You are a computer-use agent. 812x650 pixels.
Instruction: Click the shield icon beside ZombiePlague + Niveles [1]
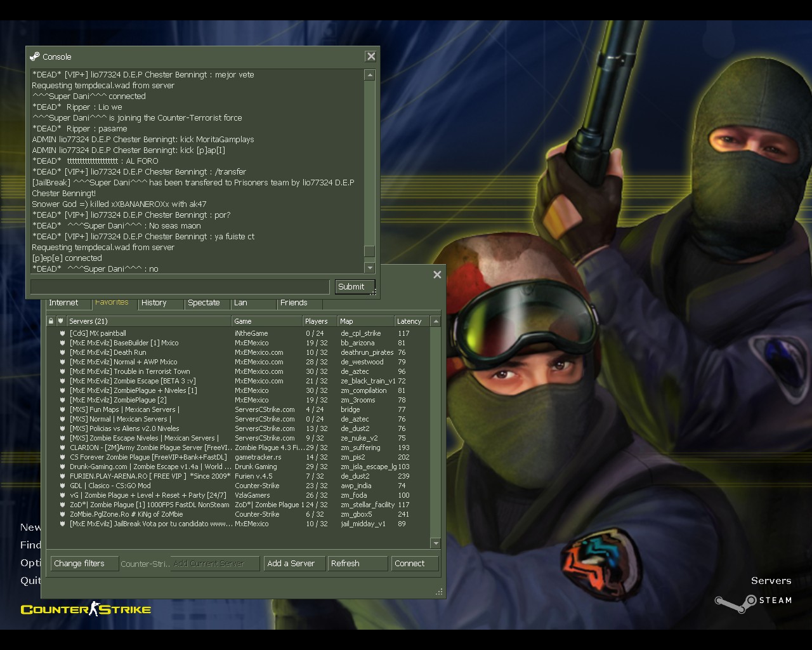[x=63, y=390]
